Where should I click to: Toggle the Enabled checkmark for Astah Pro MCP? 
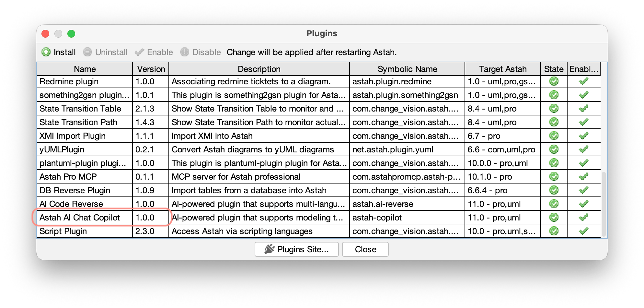[x=584, y=177]
